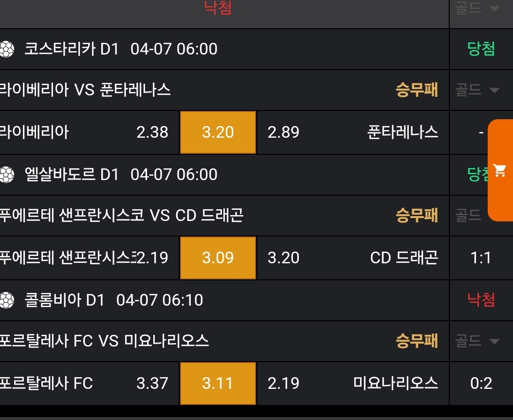Click the soccer ball icon beside 콜롬비아 D1
Screen dimensions: 513x420
pyautogui.click(x=6, y=300)
